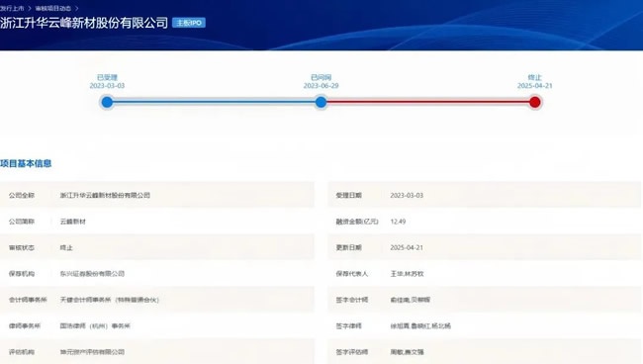Click the 审核状态 value 终止

pyautogui.click(x=66, y=247)
